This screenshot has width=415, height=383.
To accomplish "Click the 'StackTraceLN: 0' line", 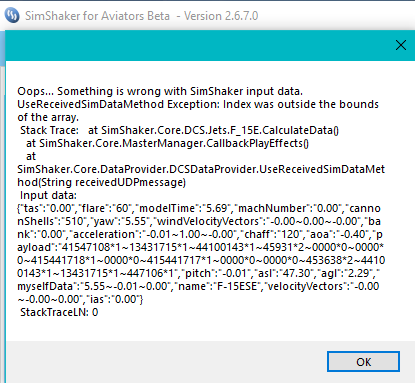I will pos(59,312).
